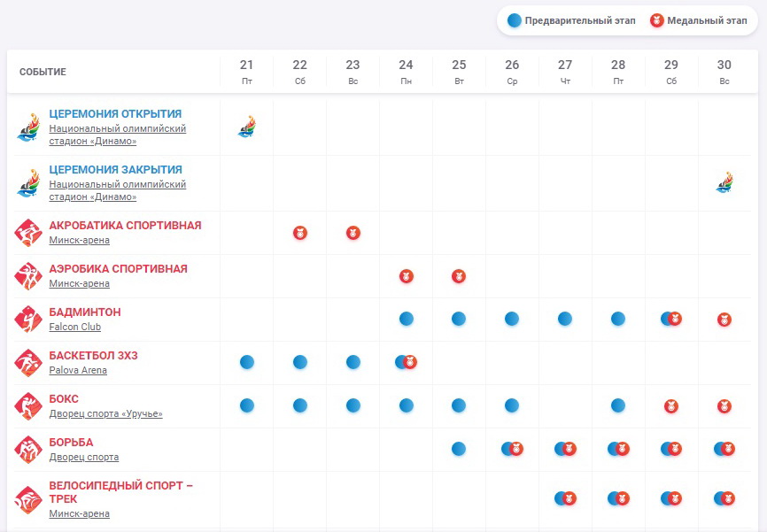
Task: Select badminton medal marker on the 30th
Action: click(x=724, y=320)
